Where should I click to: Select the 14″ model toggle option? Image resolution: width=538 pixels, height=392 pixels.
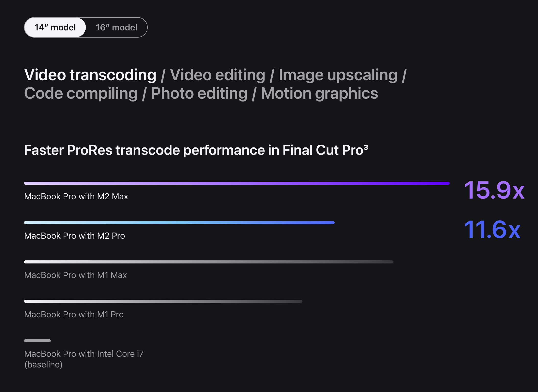(55, 27)
